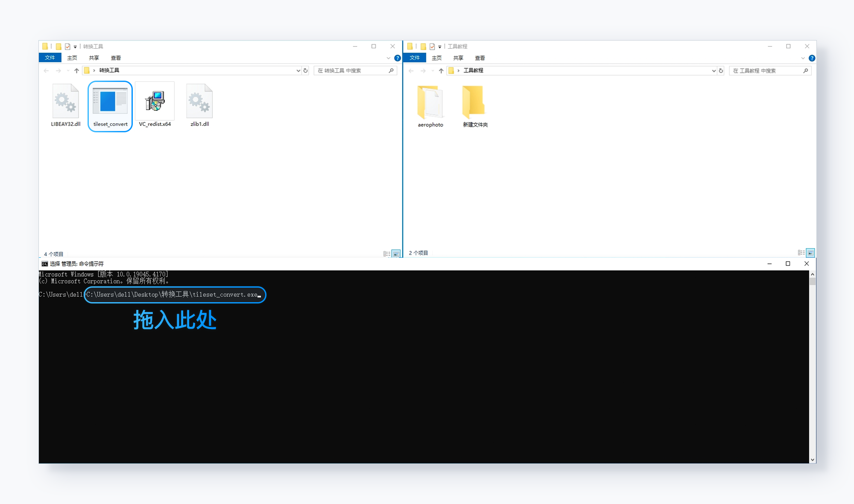Screen dimensions: 854x504
Task: Expand quick access toolbar dropdown in 工具教程 window
Action: (x=440, y=47)
